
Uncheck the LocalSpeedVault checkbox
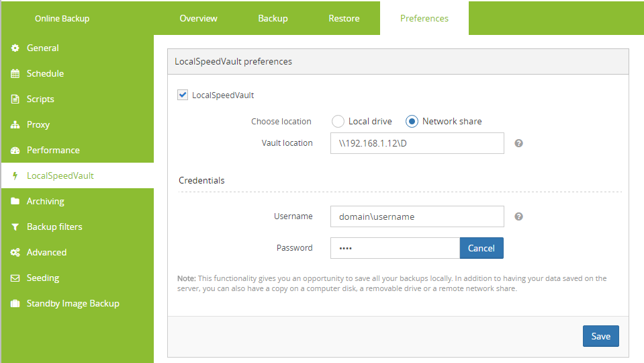coord(183,95)
